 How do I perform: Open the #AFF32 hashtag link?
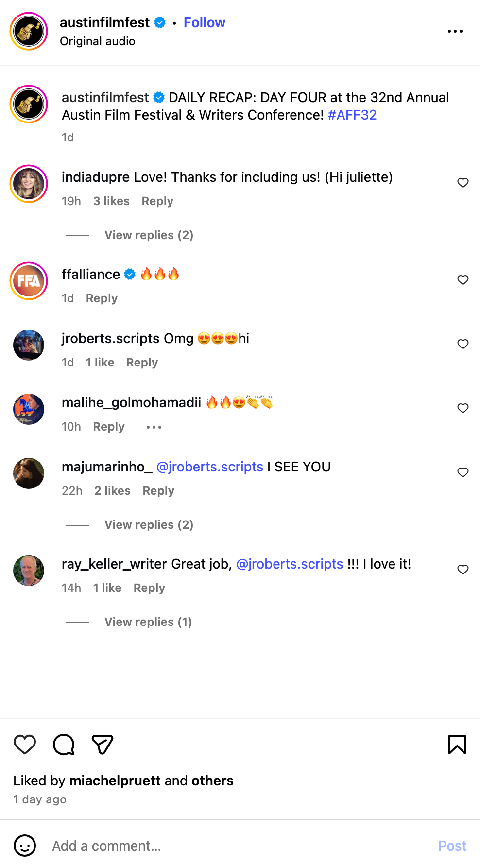[352, 115]
